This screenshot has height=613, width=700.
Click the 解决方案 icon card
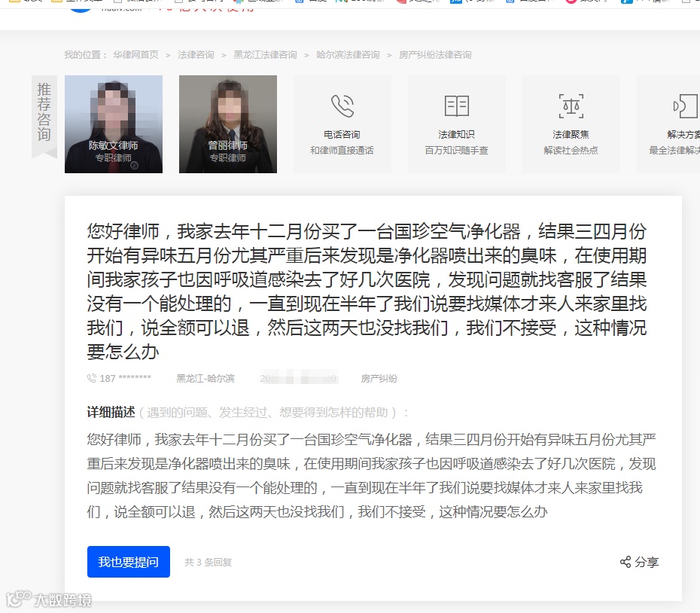point(668,124)
